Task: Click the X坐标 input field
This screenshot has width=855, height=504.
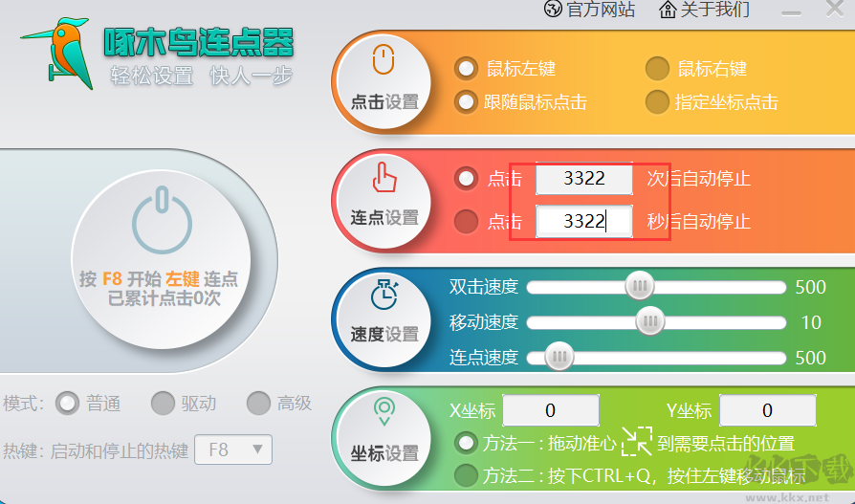Action: (x=551, y=410)
